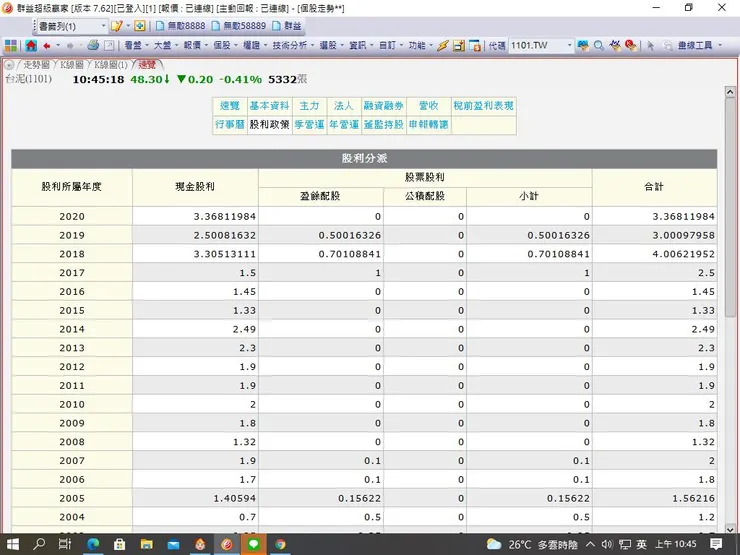Open the 大盤 menu
Viewport: 740px width, 555px height.
[166, 46]
